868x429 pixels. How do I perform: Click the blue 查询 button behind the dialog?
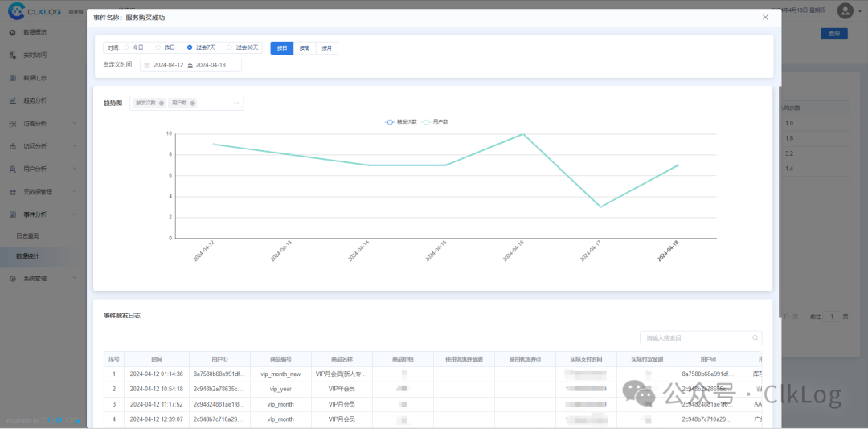833,34
